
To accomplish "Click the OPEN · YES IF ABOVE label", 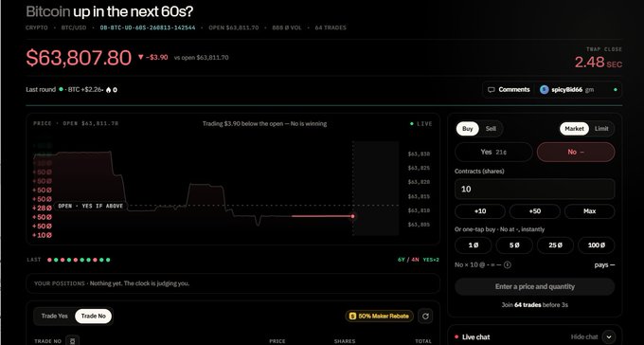I will point(90,206).
